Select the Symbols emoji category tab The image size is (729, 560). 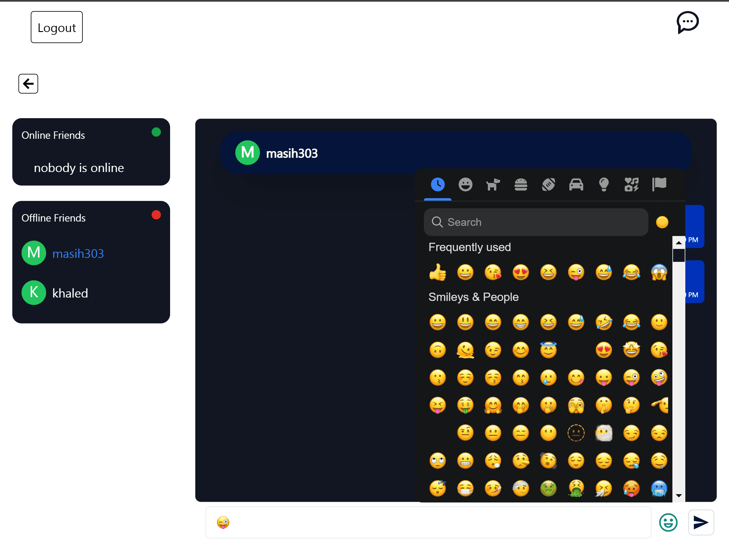click(x=631, y=183)
